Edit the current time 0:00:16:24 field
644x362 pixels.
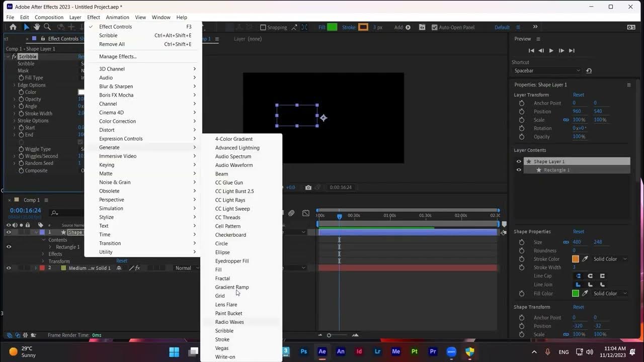(25, 211)
